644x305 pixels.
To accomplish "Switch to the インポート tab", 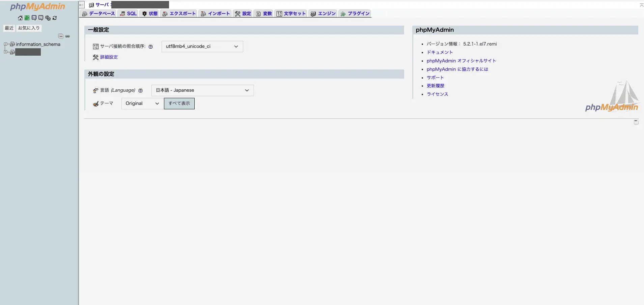I will coord(215,13).
